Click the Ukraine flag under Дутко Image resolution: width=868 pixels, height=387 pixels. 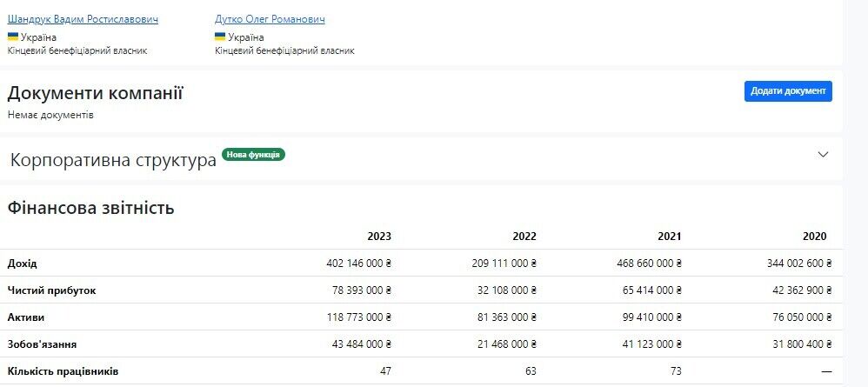[x=220, y=37]
